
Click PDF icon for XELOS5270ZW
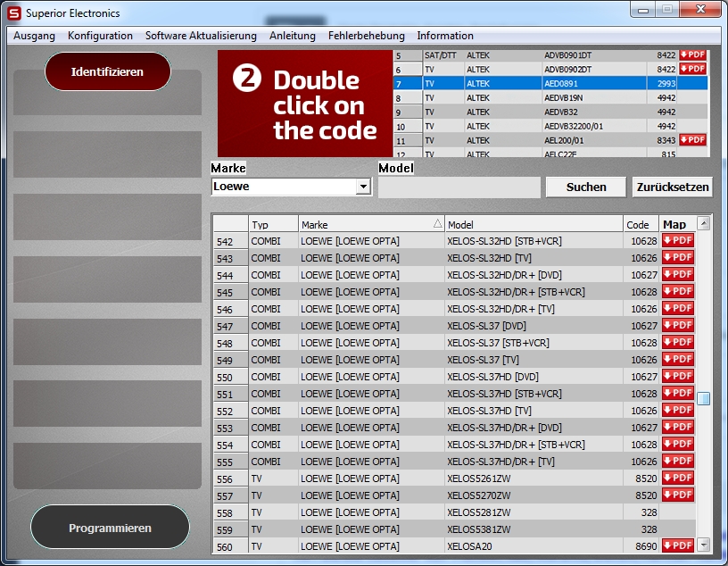click(678, 495)
